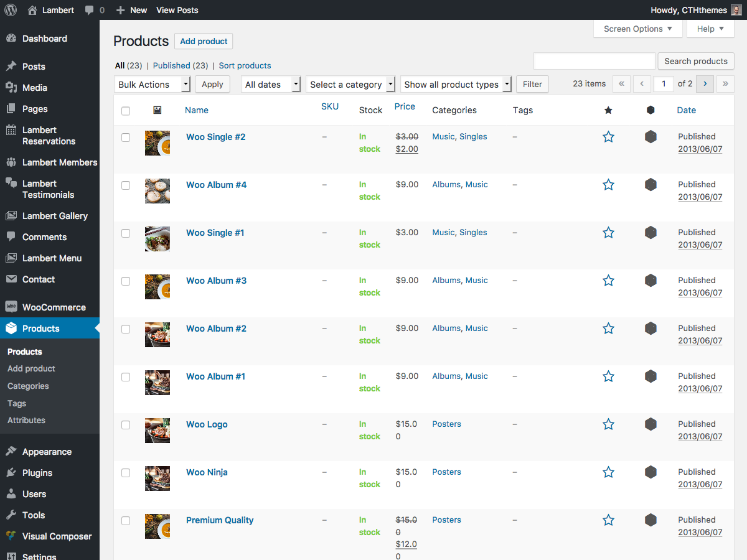Jump to last page double arrow
Screen dimensions: 747x560
coord(725,83)
